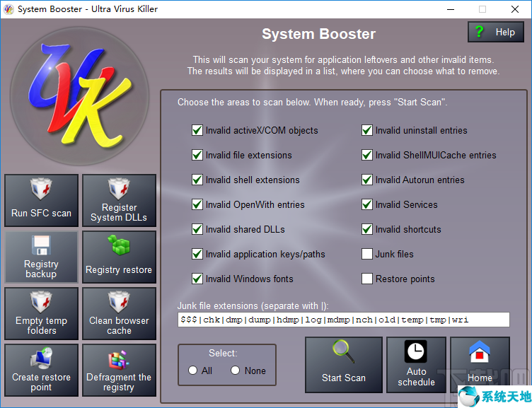This screenshot has width=532, height=408.
Task: Click the UVK application icon in title bar
Action: pos(8,9)
